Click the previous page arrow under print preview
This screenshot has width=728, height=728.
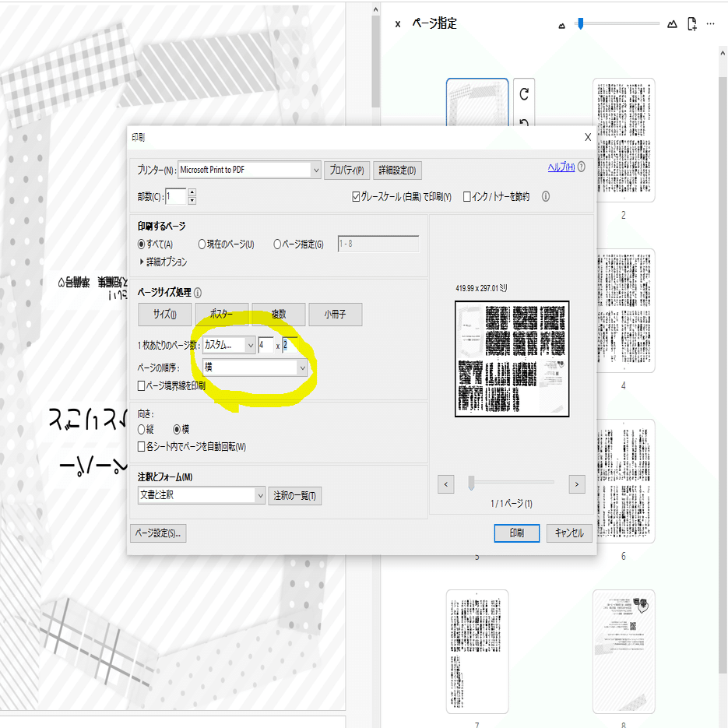[445, 484]
